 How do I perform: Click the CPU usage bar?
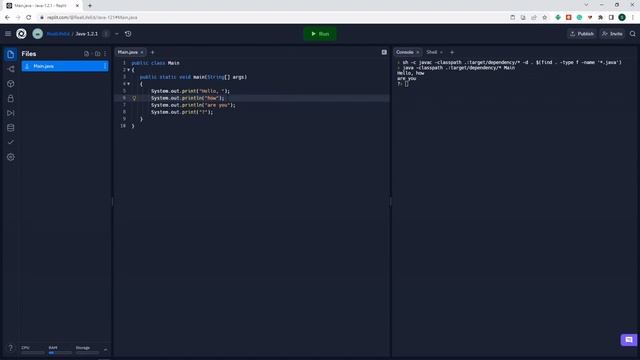point(33,353)
